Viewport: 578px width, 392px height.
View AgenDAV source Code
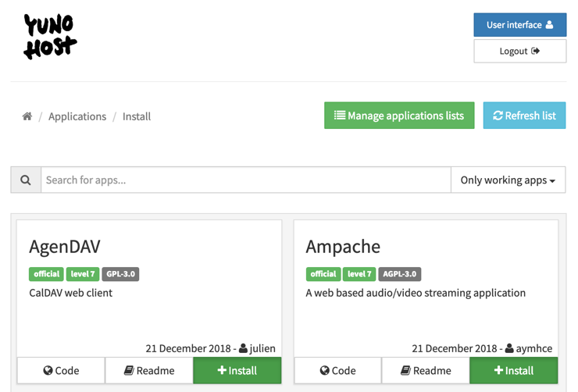click(x=61, y=370)
